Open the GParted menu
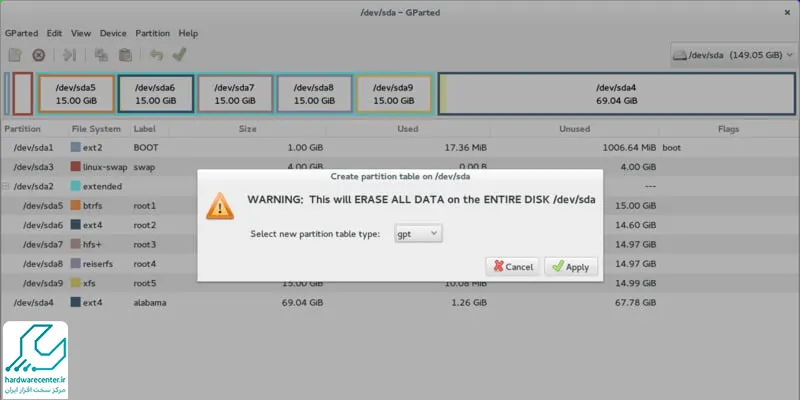The image size is (800, 400). 21,33
